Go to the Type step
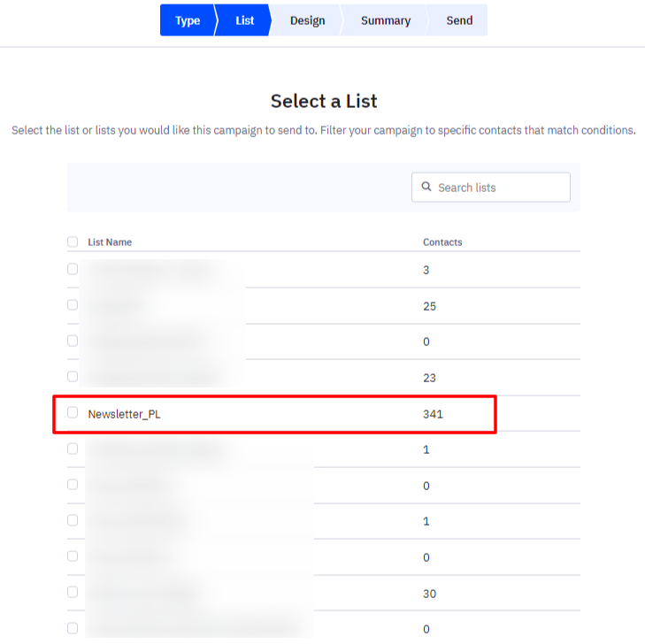The image size is (645, 644). [188, 20]
